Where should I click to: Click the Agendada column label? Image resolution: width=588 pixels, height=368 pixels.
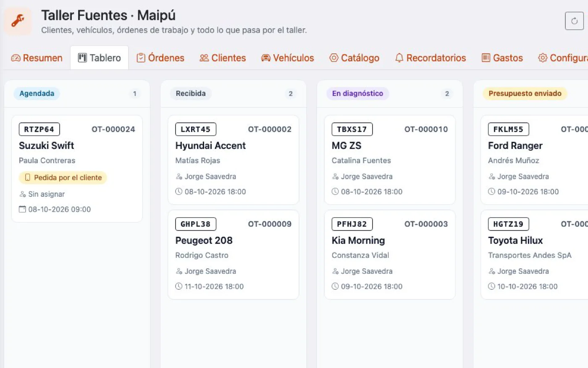tap(37, 93)
